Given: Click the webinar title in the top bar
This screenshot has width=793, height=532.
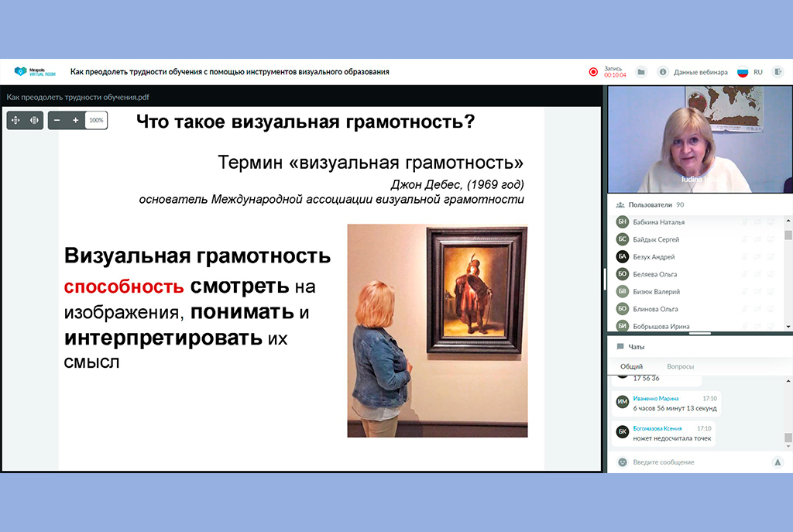Looking at the screenshot, I should point(229,72).
